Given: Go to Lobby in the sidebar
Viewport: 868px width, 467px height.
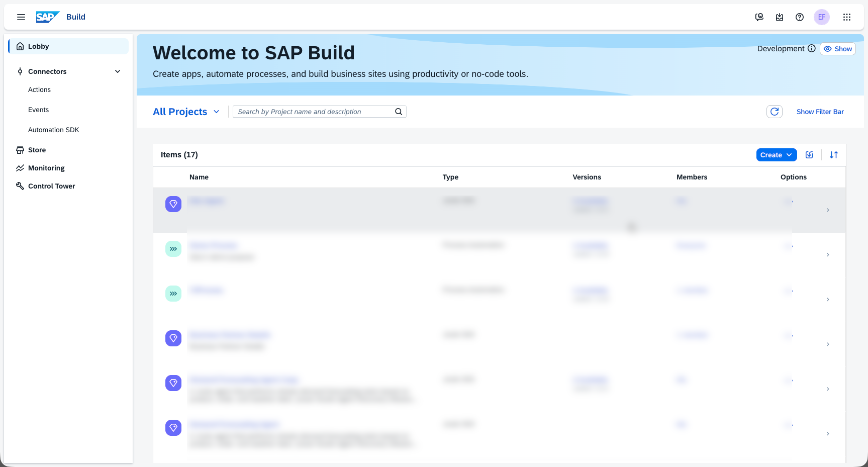Looking at the screenshot, I should (68, 46).
